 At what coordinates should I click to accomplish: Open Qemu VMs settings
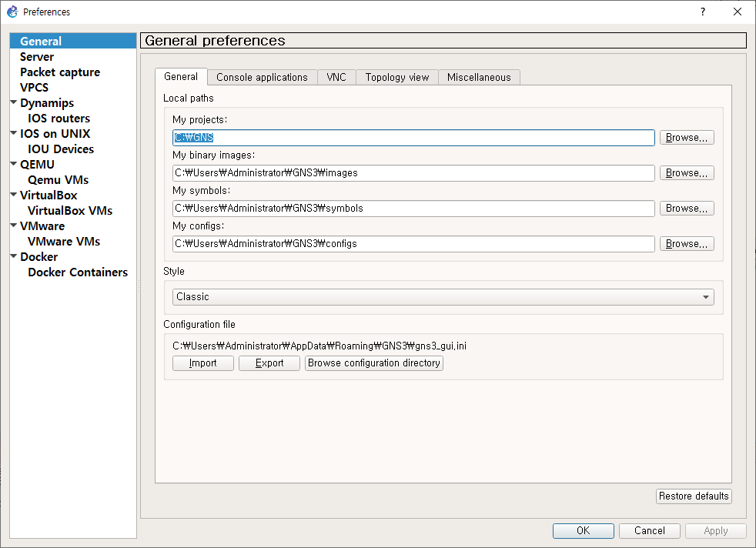tap(59, 180)
